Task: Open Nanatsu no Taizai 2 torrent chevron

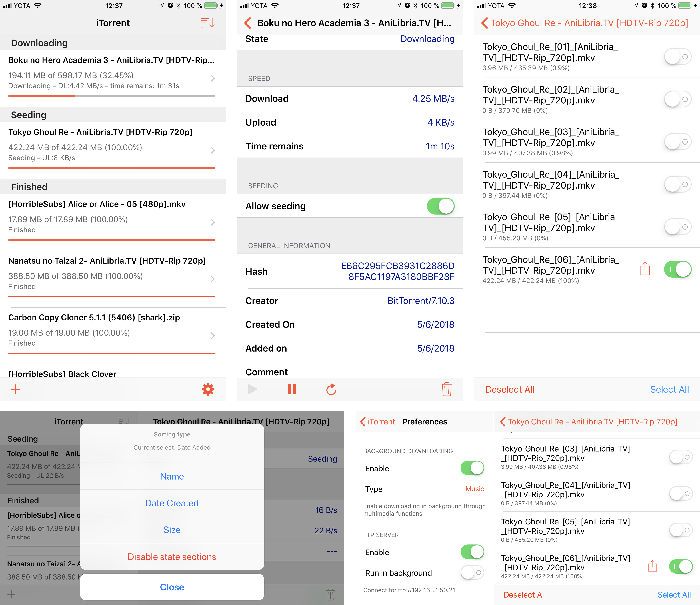Action: 213,279
